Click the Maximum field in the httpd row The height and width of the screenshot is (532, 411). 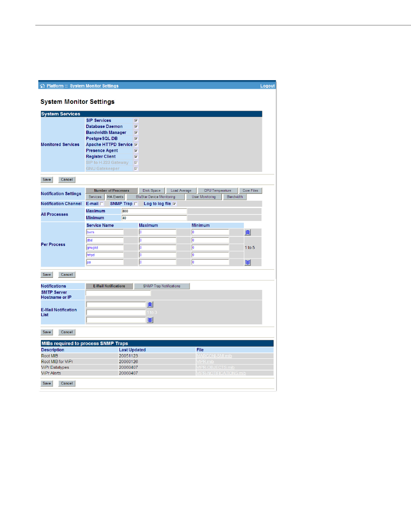coord(158,255)
